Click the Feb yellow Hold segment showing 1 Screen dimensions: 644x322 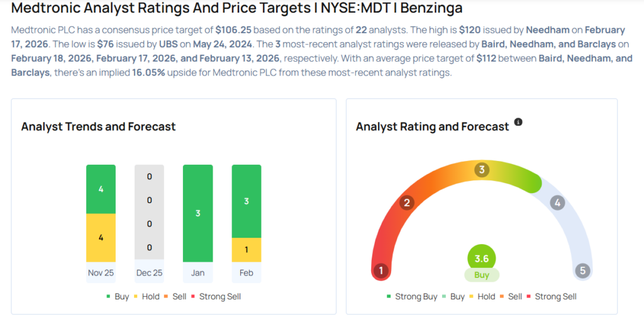point(247,250)
